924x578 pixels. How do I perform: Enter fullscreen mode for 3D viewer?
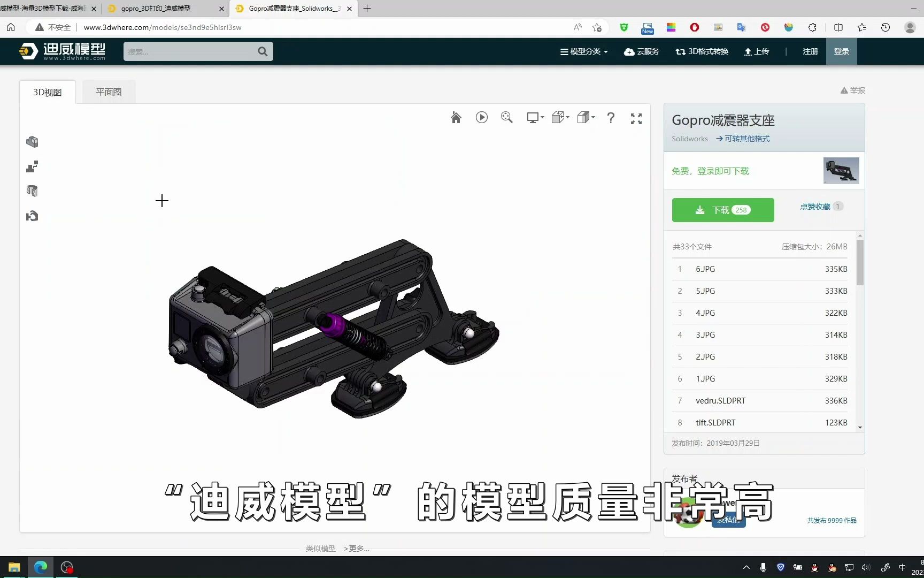[x=636, y=119]
